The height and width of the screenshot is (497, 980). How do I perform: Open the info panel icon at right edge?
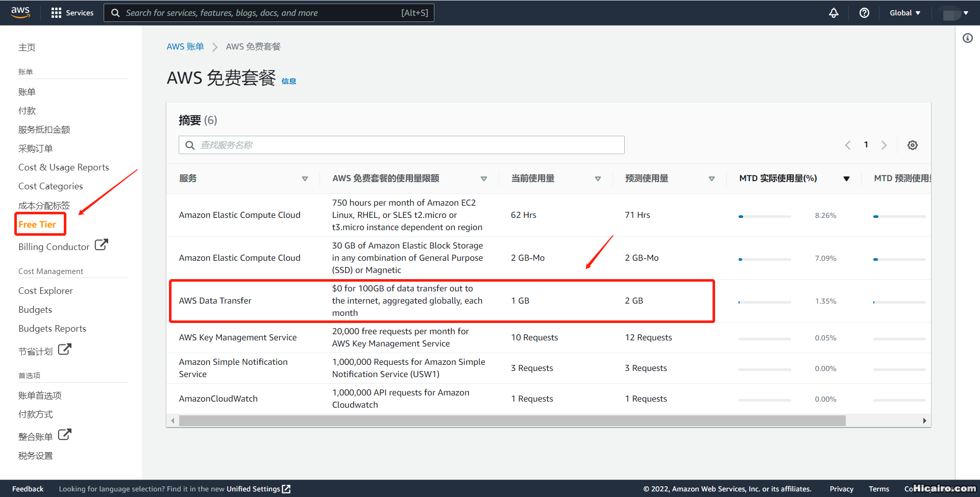pyautogui.click(x=968, y=38)
